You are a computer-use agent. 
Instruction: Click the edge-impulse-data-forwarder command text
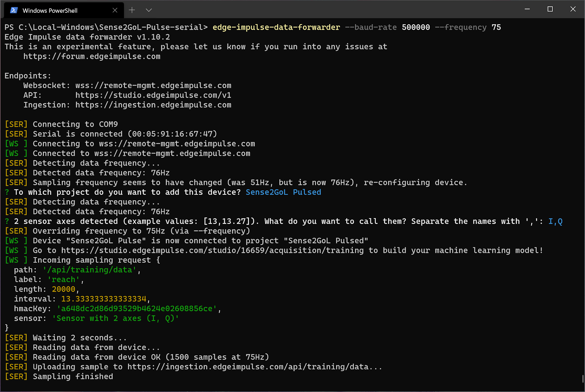pos(276,27)
